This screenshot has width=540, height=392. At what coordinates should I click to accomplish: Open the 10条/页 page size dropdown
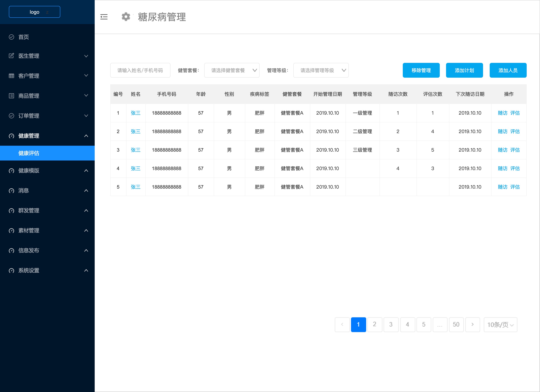click(500, 324)
